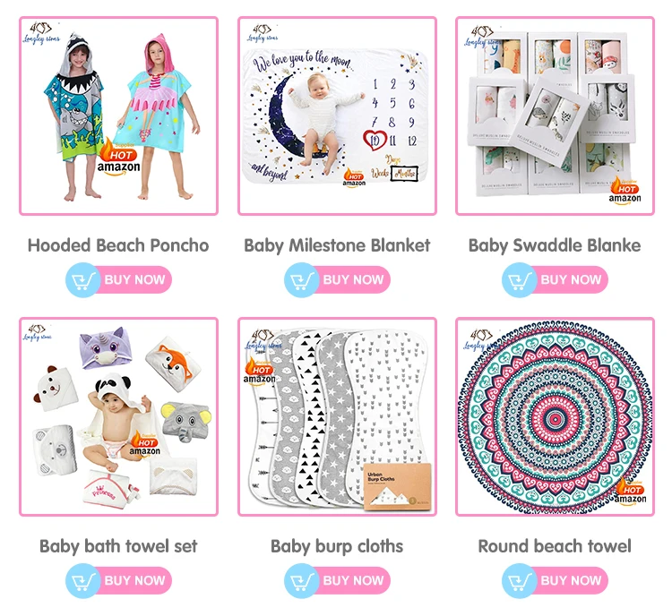Click Buy Now for Round beach towel
The height and width of the screenshot is (616, 672).
(555, 580)
